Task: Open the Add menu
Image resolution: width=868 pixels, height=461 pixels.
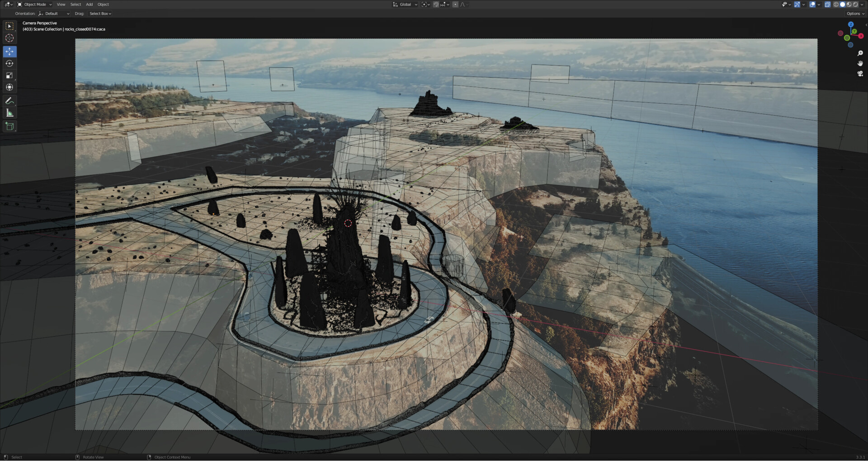Action: coord(89,4)
